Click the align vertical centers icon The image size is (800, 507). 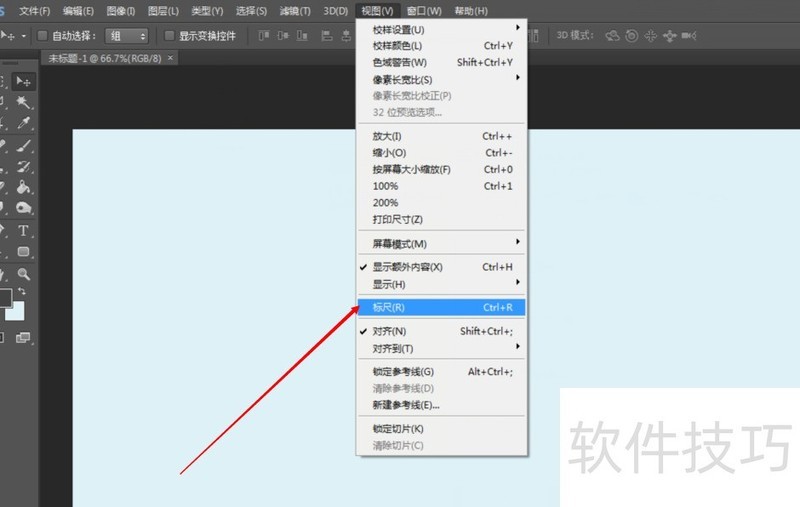tap(283, 36)
